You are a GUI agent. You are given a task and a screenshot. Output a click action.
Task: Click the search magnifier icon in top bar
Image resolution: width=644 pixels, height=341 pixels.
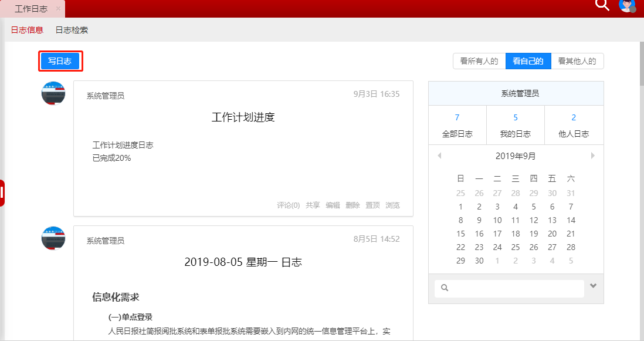[x=602, y=5]
